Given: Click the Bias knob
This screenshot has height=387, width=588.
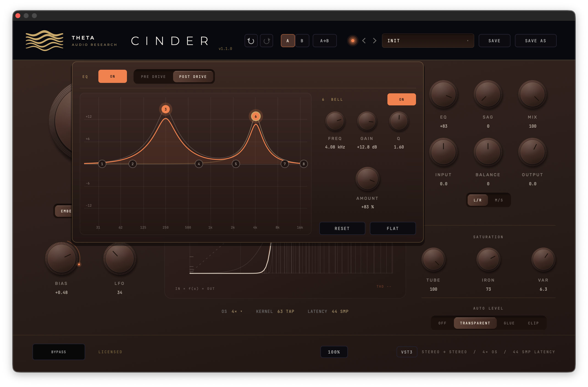Looking at the screenshot, I should [62, 259].
